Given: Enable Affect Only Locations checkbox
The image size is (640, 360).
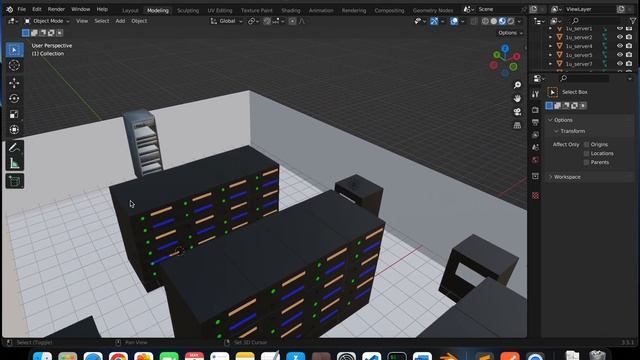Looking at the screenshot, I should point(587,153).
